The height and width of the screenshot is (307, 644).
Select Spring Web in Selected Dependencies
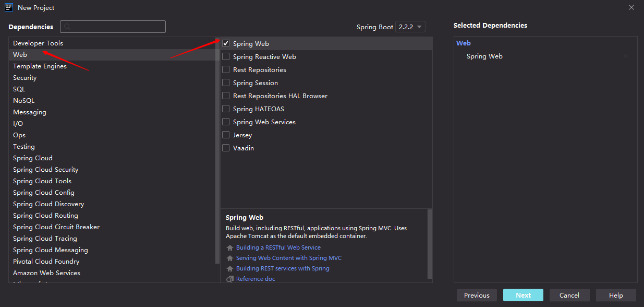(x=484, y=56)
